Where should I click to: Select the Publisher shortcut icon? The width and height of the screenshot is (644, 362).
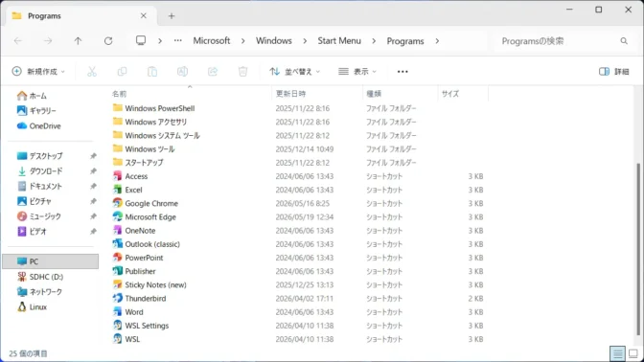click(x=118, y=271)
